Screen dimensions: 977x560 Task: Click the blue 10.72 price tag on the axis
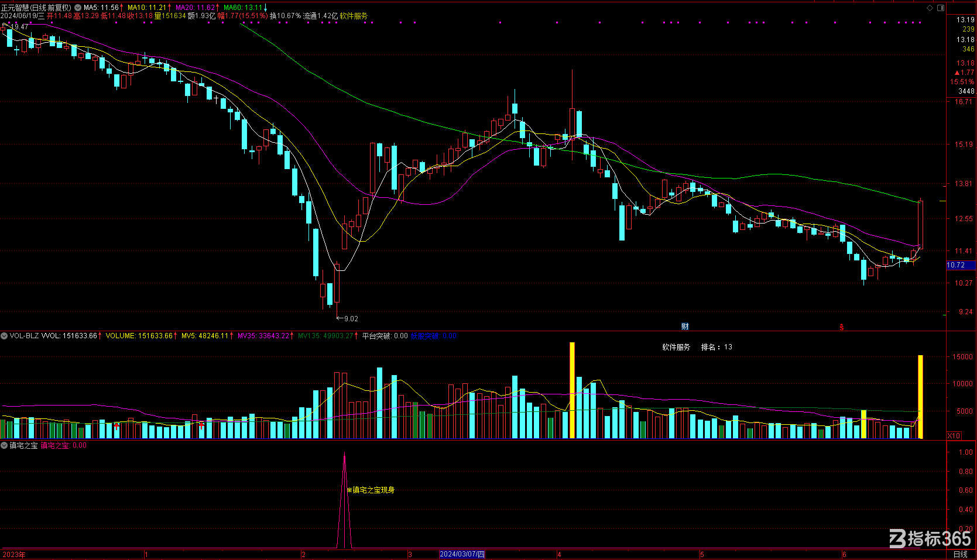point(961,265)
